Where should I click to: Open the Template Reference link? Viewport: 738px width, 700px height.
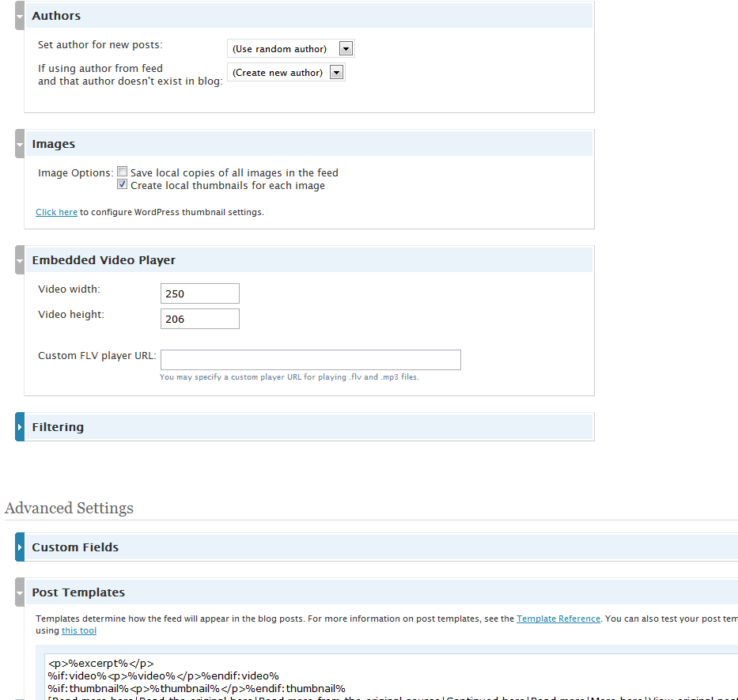(558, 619)
